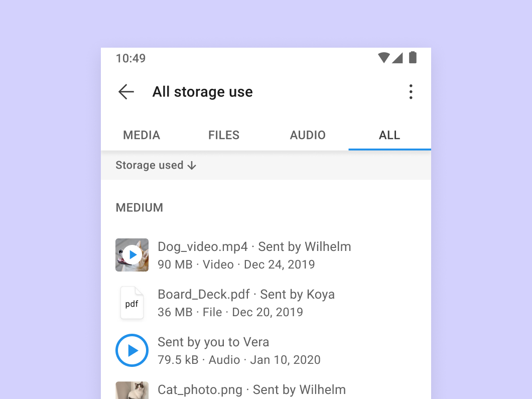This screenshot has width=532, height=399.
Task: Tap the Wi-Fi status bar icon
Action: pyautogui.click(x=383, y=58)
